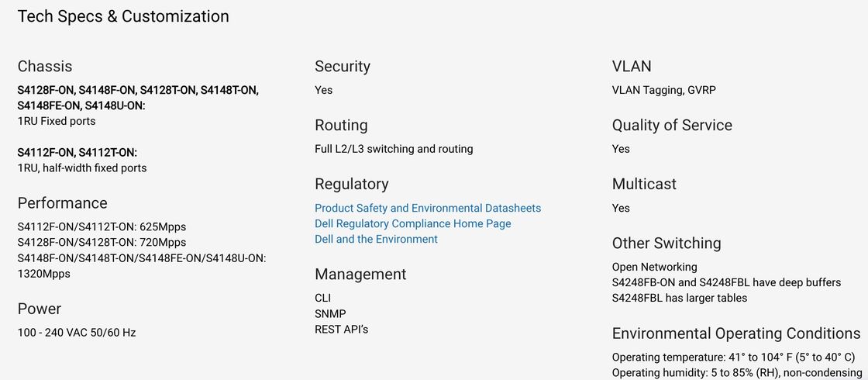This screenshot has width=868, height=380.
Task: Follow the Dell and the Environment link
Action: (376, 239)
